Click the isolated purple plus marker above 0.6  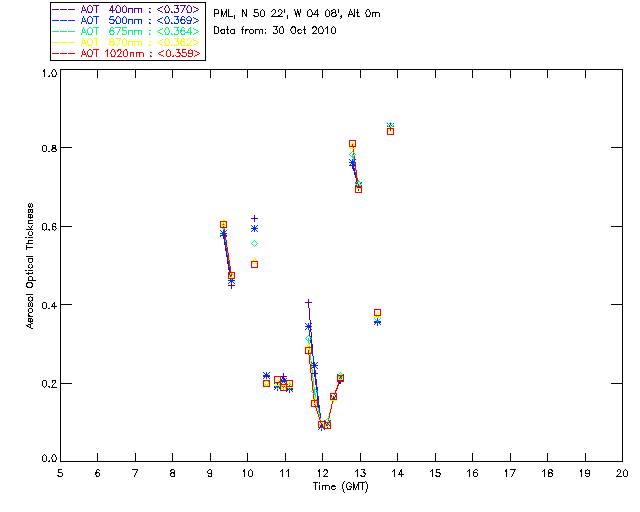click(254, 218)
